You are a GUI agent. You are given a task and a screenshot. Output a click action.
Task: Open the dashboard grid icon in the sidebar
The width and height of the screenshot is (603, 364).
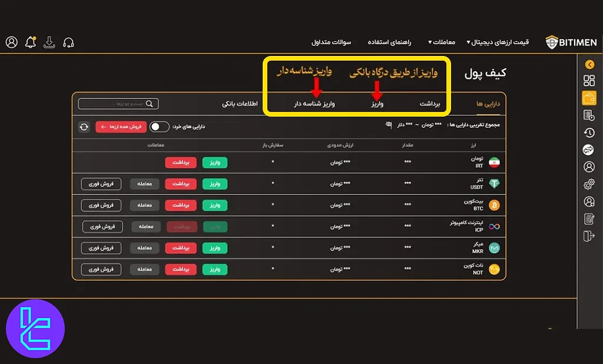[589, 81]
